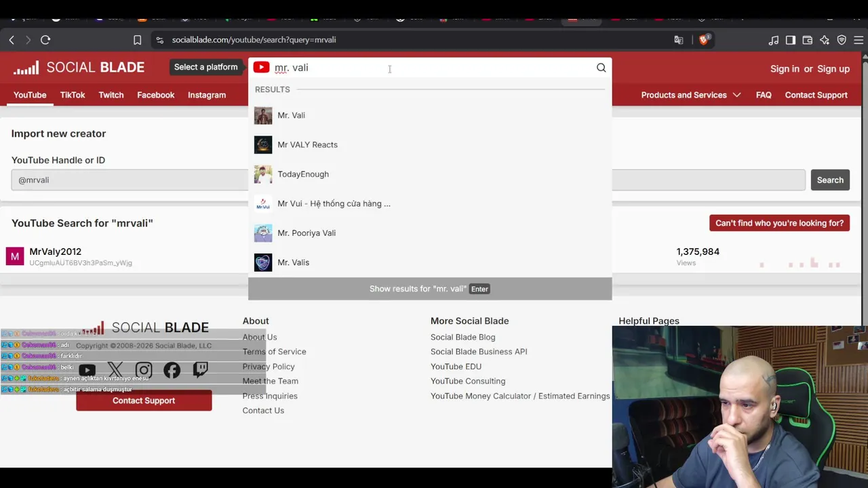The image size is (868, 488).
Task: Toggle the browser sidebar panel icon
Action: [x=791, y=40]
